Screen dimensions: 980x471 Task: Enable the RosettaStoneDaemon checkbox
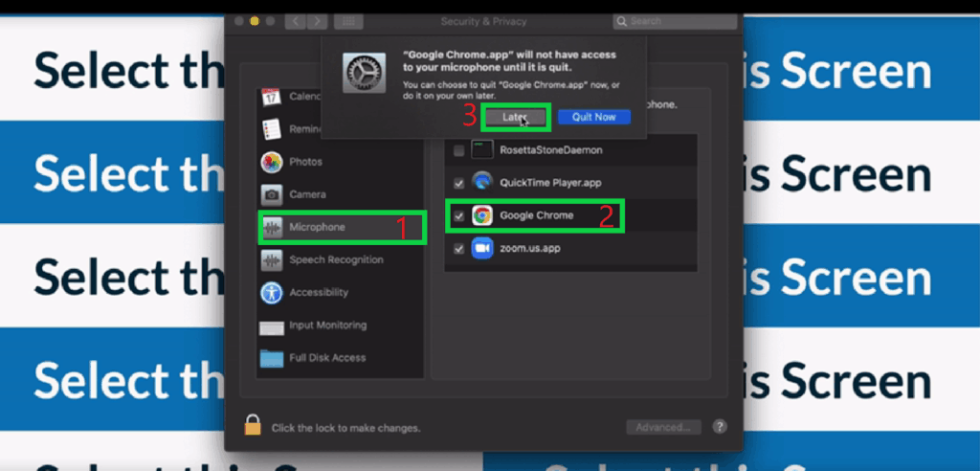[x=459, y=150]
